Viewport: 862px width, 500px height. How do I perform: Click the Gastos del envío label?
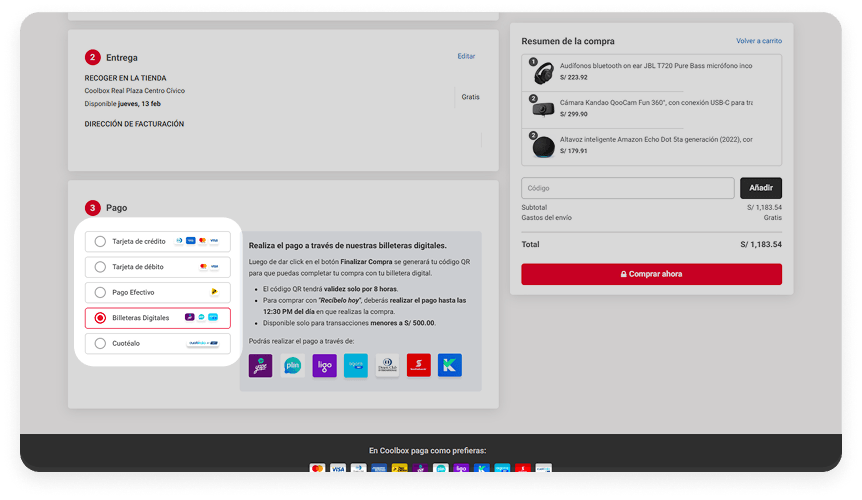pos(546,218)
